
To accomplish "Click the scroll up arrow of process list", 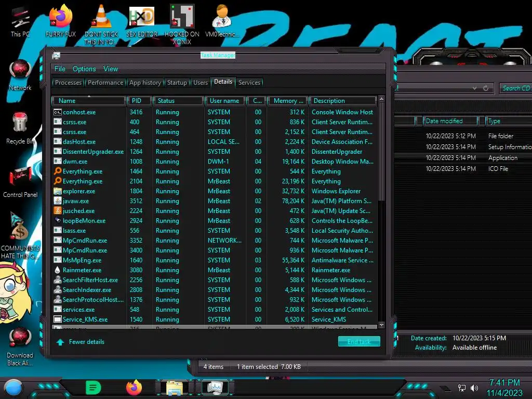I will (381, 99).
